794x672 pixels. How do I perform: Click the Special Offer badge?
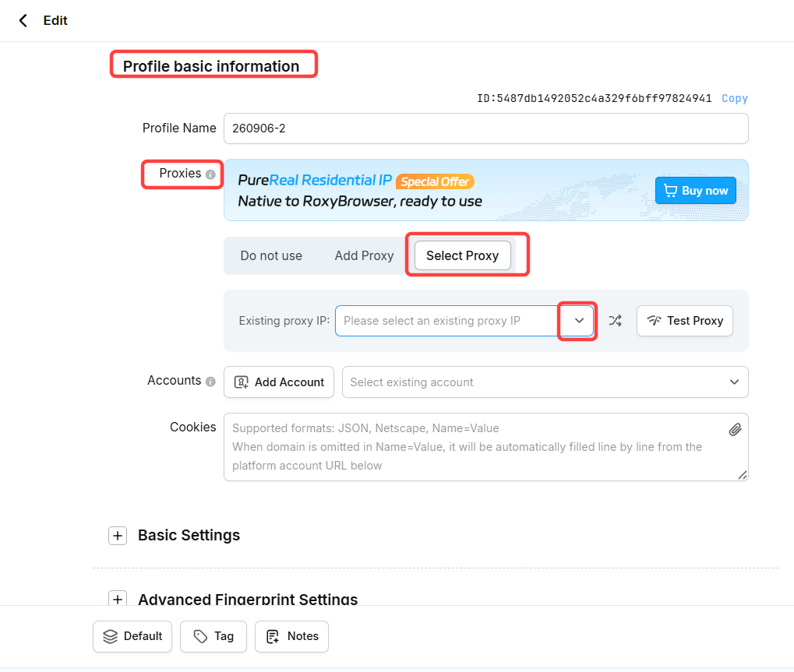click(435, 181)
